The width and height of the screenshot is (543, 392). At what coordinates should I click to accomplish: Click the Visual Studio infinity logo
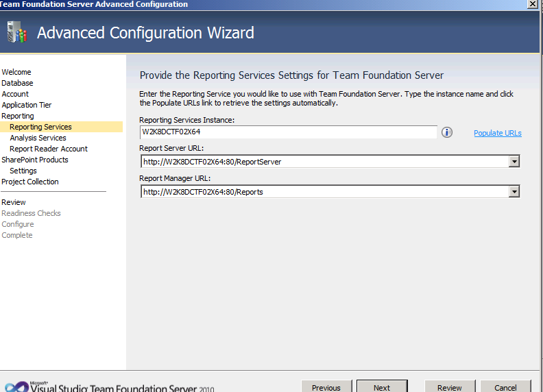point(16,387)
